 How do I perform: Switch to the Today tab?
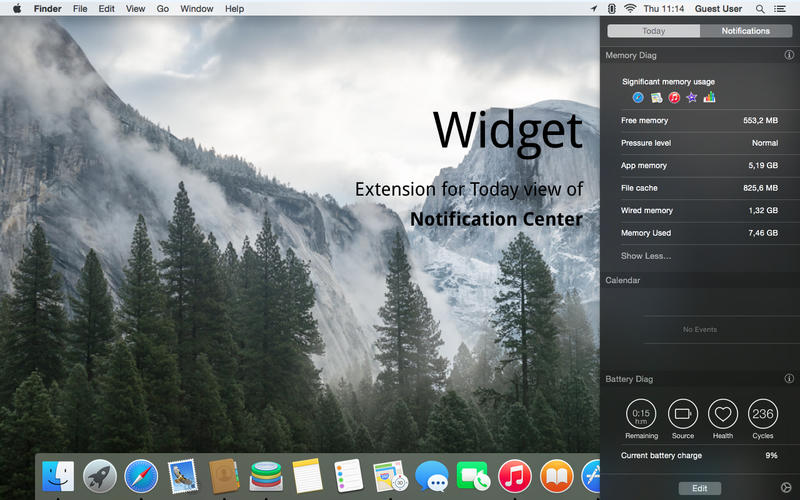tap(653, 31)
